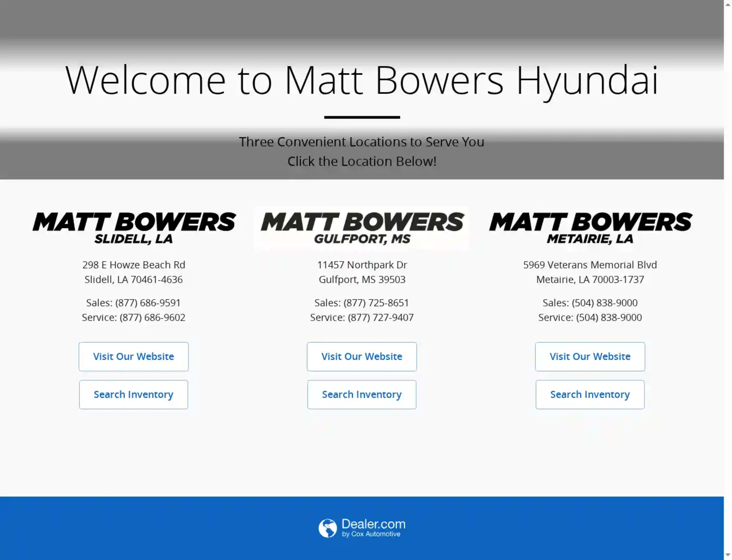Viewport: 732px width, 560px height.
Task: Click the Gulfport, MS 39503 line
Action: pos(362,279)
